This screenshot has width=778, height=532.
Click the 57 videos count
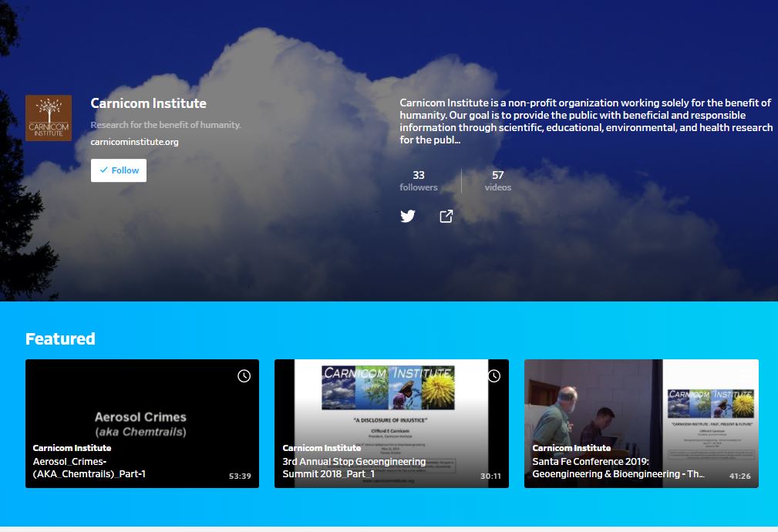pyautogui.click(x=497, y=180)
